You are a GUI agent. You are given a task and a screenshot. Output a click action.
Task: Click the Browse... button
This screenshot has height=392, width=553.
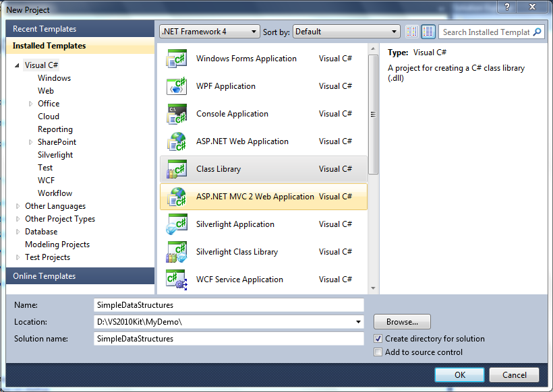point(402,321)
